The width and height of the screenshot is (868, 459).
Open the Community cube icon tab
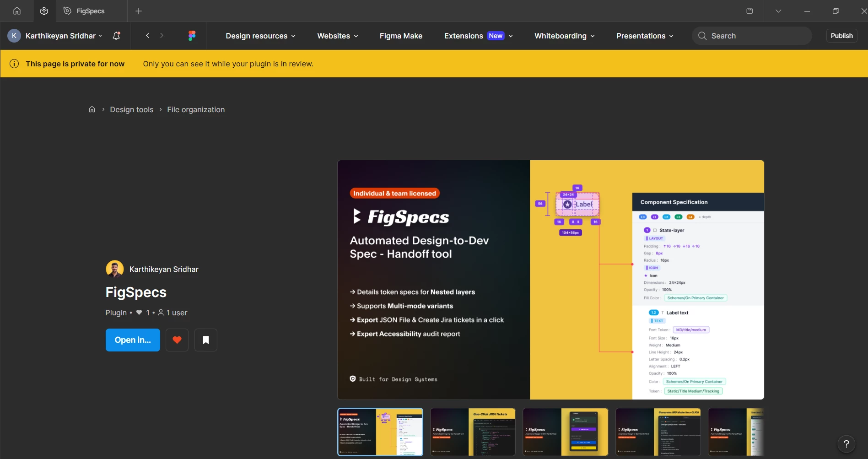(x=44, y=11)
